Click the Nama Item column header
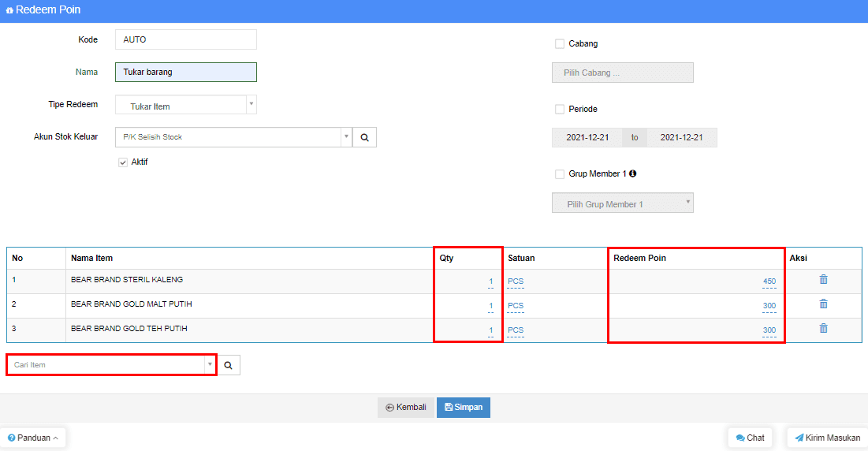868x451 pixels. point(92,259)
